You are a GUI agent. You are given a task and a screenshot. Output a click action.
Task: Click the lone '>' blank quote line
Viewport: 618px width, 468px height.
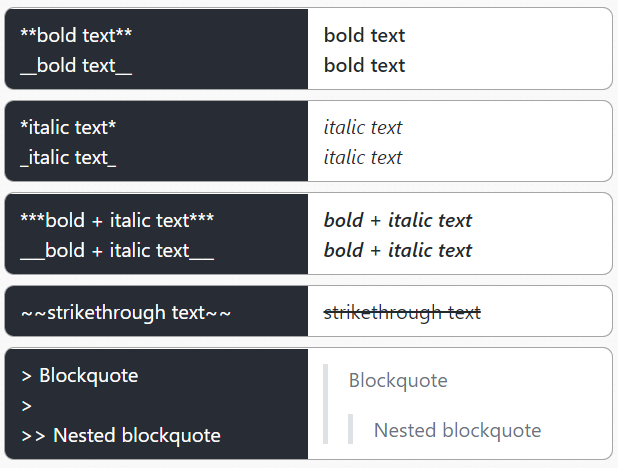click(x=26, y=406)
